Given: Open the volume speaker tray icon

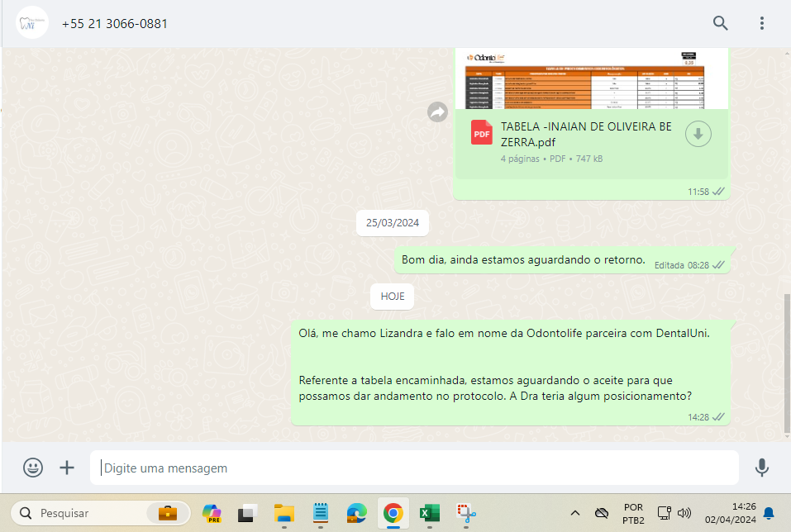Looking at the screenshot, I should 684,513.
